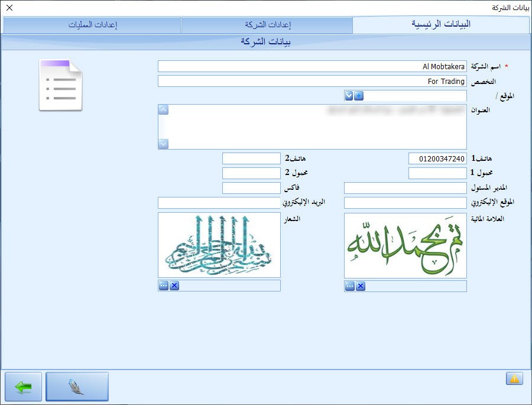Click the بيانات الشركة section header
Screen dimensions: 532x405
pos(265,42)
